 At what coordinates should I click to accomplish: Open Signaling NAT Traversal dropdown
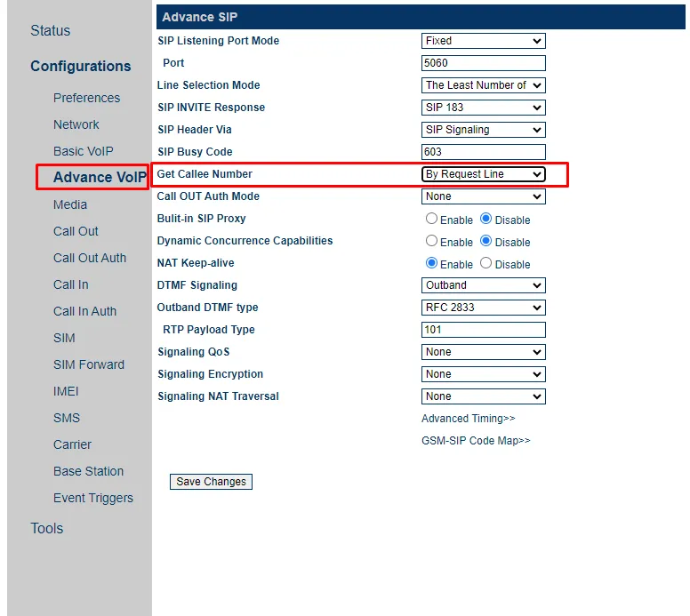(x=483, y=396)
